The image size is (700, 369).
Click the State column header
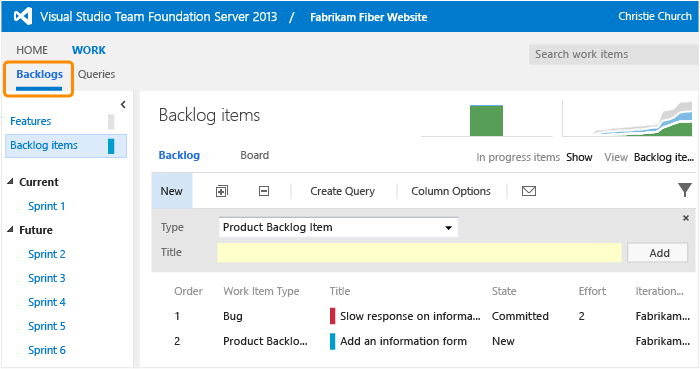[504, 291]
